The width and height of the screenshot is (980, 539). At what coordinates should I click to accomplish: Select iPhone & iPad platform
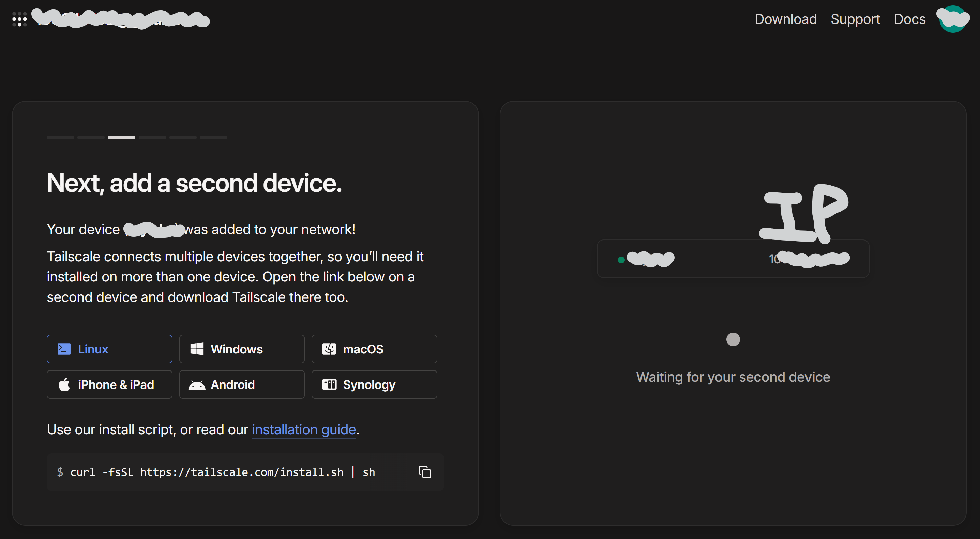[x=109, y=384]
